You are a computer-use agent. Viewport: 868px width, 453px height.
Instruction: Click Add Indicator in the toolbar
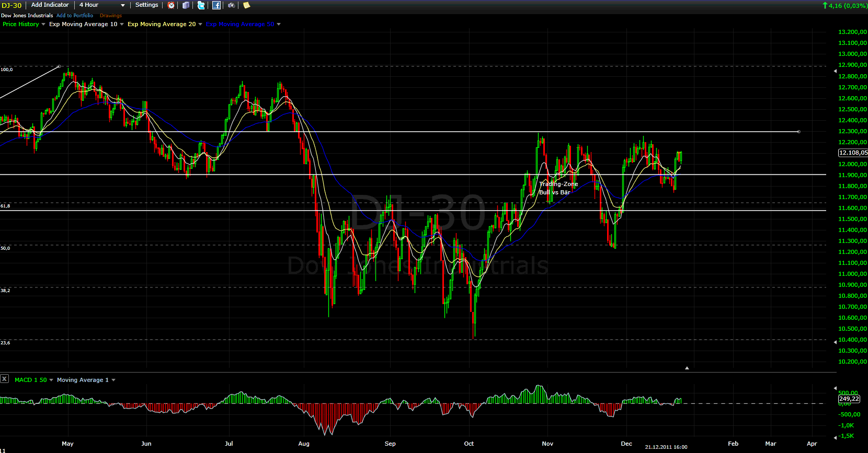pos(50,5)
